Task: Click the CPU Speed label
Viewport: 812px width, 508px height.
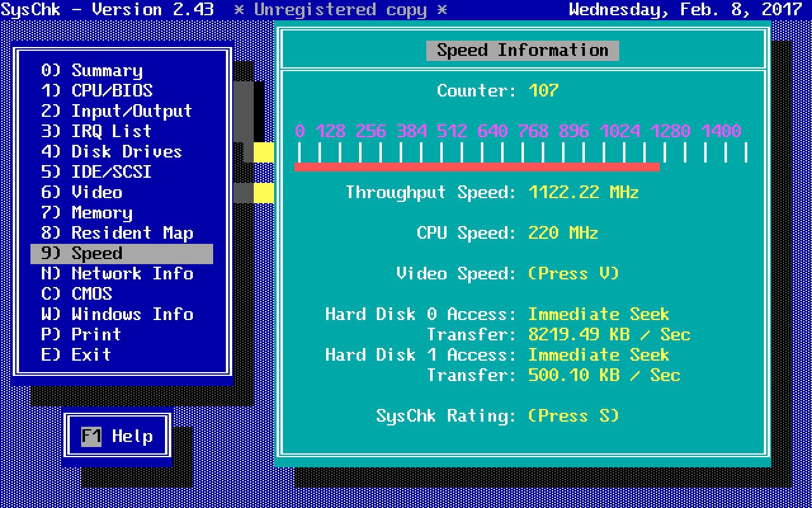Action: tap(467, 233)
